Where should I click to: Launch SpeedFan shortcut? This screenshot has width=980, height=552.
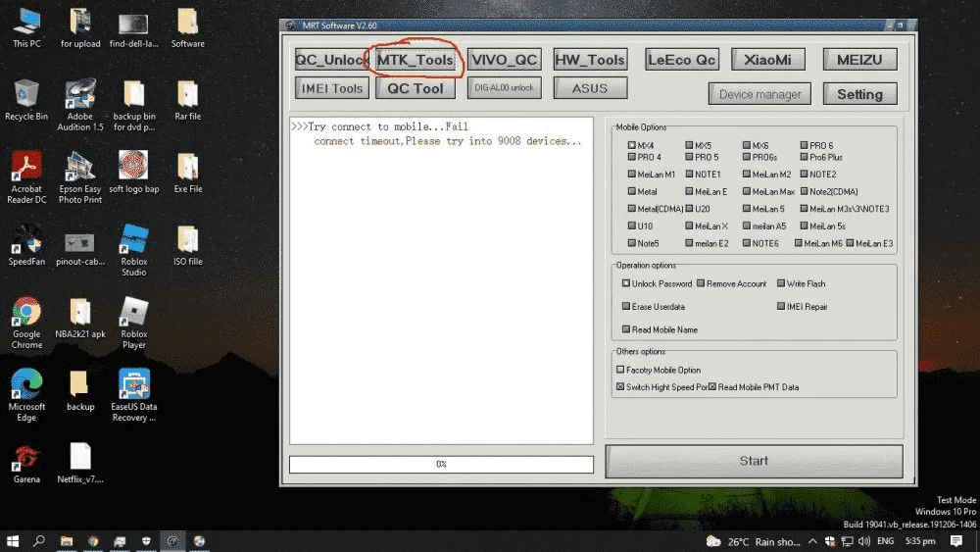[26, 245]
